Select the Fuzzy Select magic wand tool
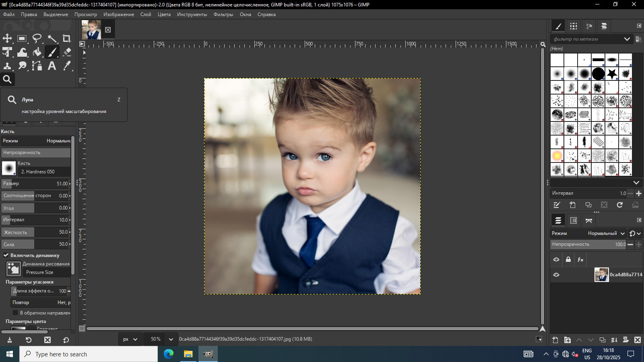This screenshot has width=644, height=362. [52, 39]
